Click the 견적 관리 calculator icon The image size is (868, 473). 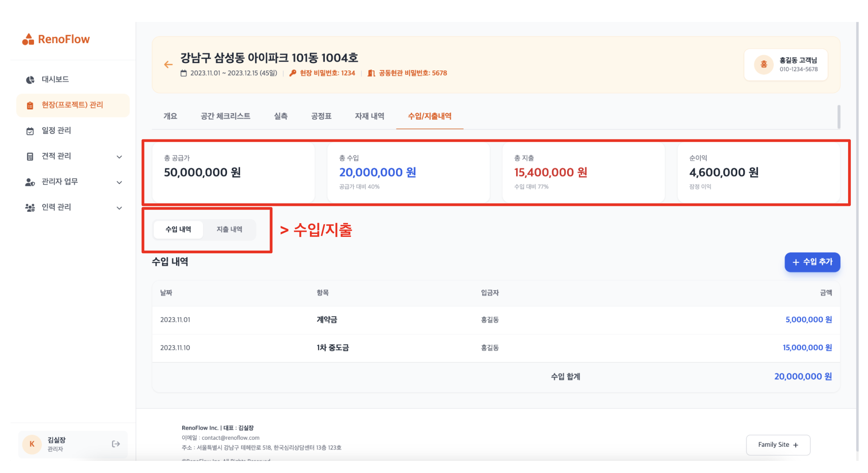pos(30,157)
